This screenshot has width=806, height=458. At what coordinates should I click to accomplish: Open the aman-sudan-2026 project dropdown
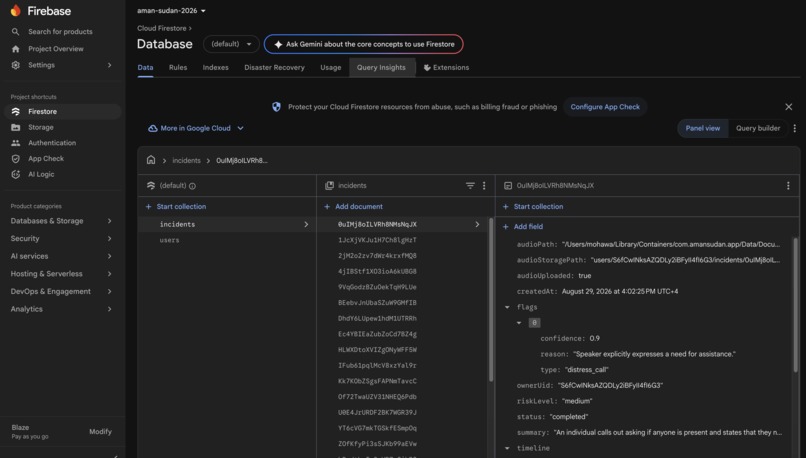coord(171,11)
